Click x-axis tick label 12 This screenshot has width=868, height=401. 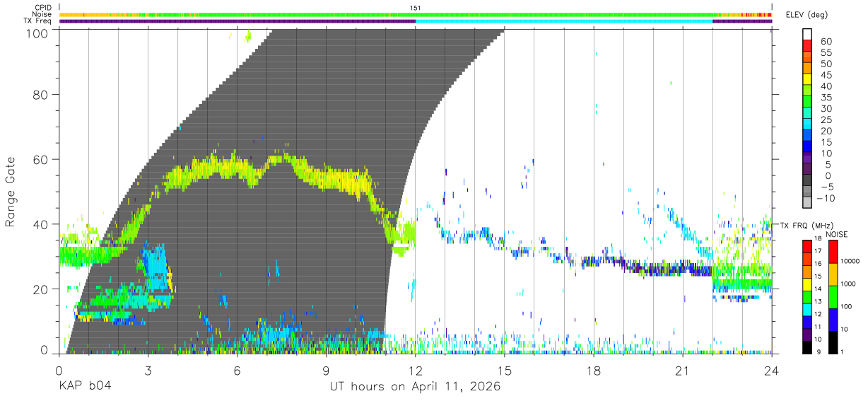pyautogui.click(x=415, y=371)
